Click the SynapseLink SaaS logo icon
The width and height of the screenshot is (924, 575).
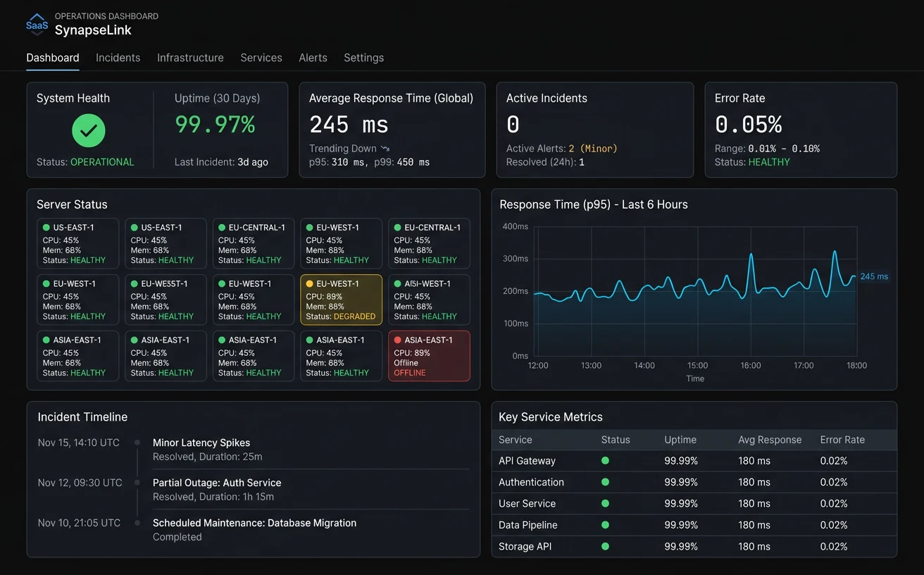click(x=37, y=24)
